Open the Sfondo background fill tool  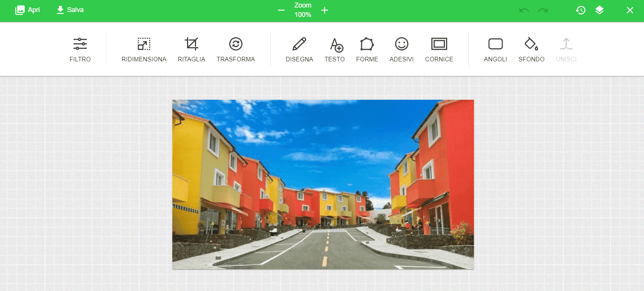(x=531, y=49)
